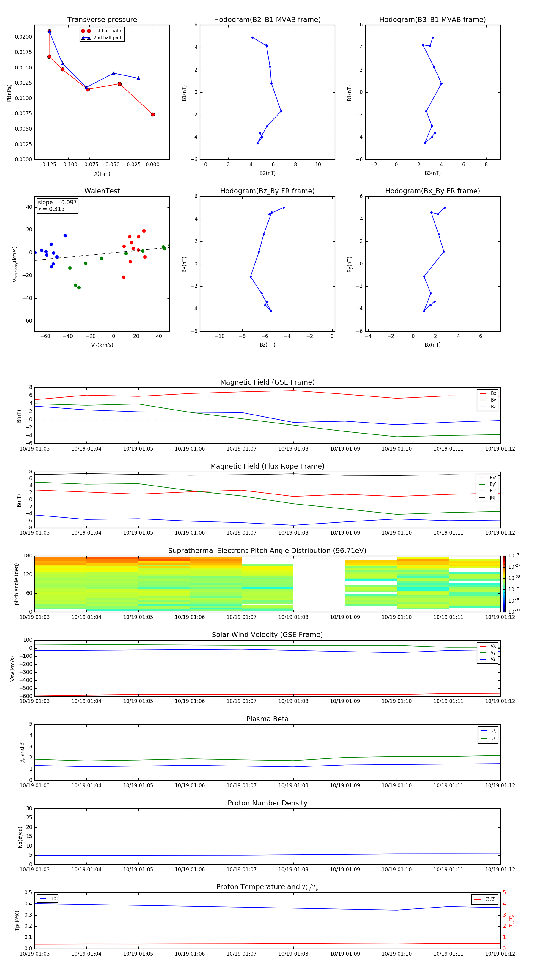Click the 'Hodogram(Bx_By FR frame)' title
Image resolution: width=535 pixels, height=980 pixels.
pyautogui.click(x=432, y=191)
